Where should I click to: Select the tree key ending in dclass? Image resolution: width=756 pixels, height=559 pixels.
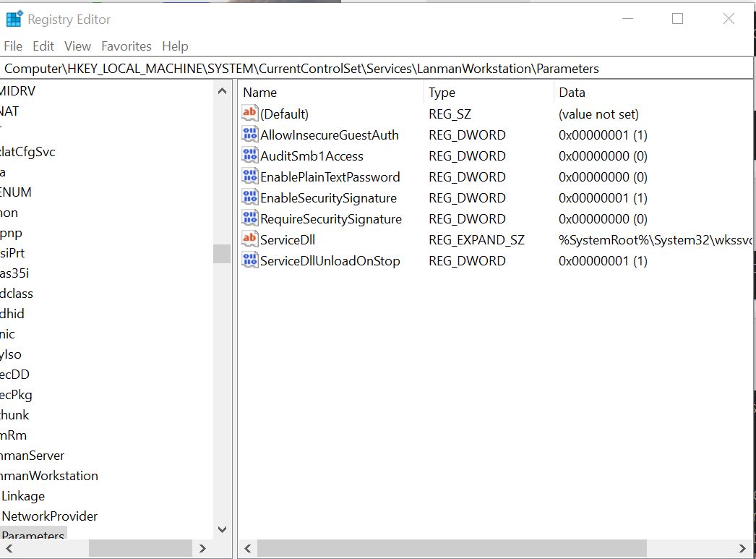click(x=17, y=294)
